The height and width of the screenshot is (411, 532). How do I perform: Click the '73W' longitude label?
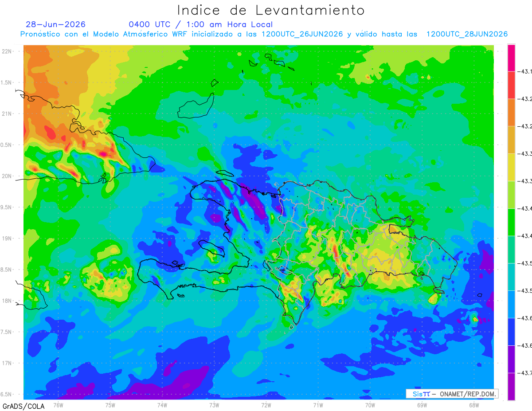pyautogui.click(x=214, y=405)
